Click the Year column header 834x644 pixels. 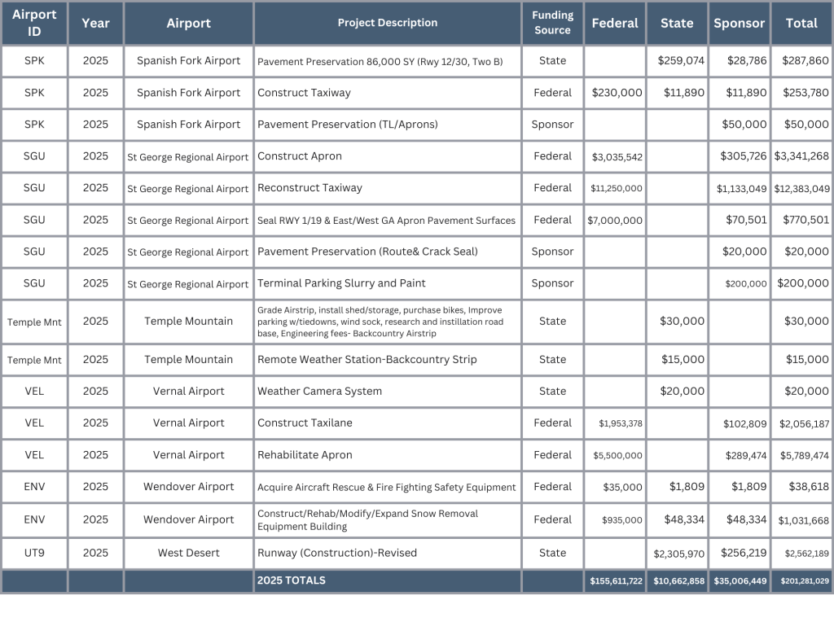click(96, 23)
